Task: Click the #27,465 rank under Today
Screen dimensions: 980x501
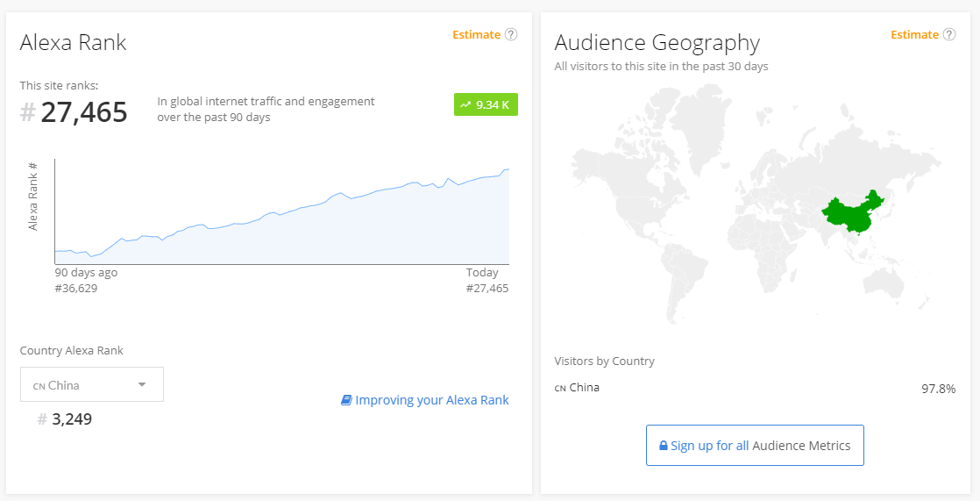Action: pos(487,289)
